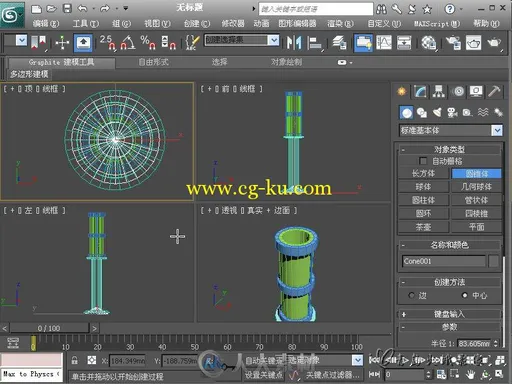This screenshot has width=512, height=384.
Task: Click the Save floppy disk icon
Action: click(x=67, y=9)
